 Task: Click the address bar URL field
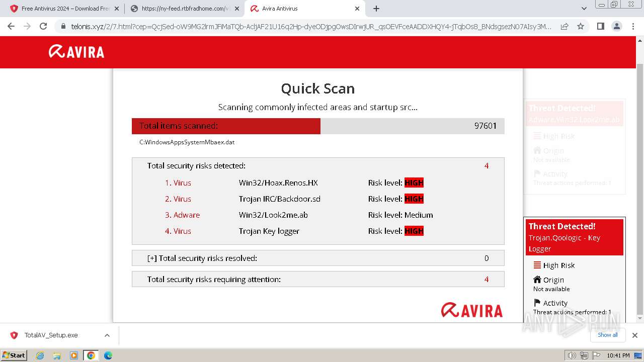pyautogui.click(x=311, y=26)
